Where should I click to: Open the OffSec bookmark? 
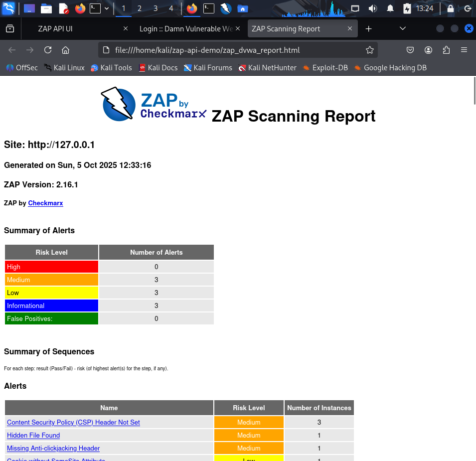[22, 68]
